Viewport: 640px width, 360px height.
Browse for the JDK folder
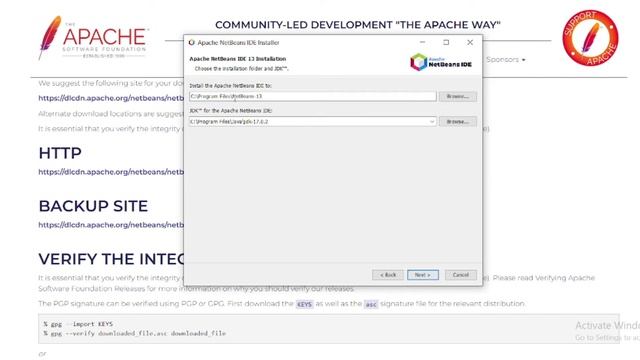click(x=458, y=122)
